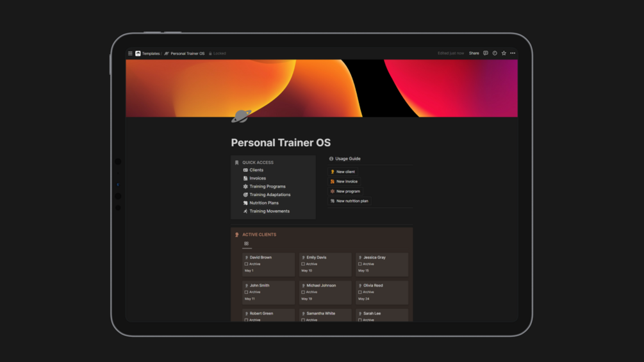
Task: Open the John Smith client card
Action: click(x=268, y=292)
